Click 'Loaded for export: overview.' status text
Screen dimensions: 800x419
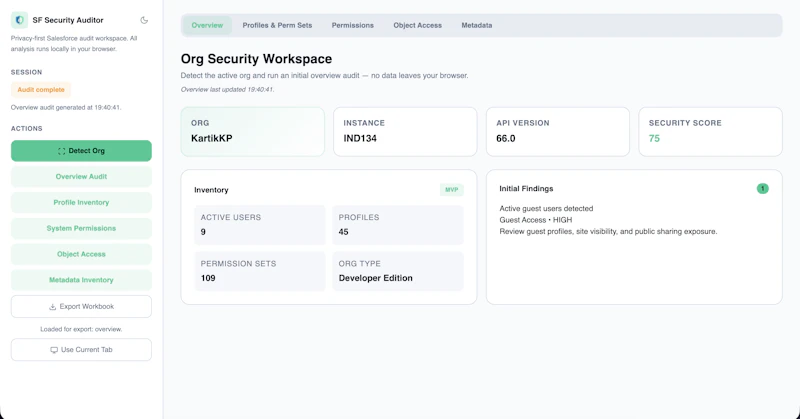(x=81, y=329)
